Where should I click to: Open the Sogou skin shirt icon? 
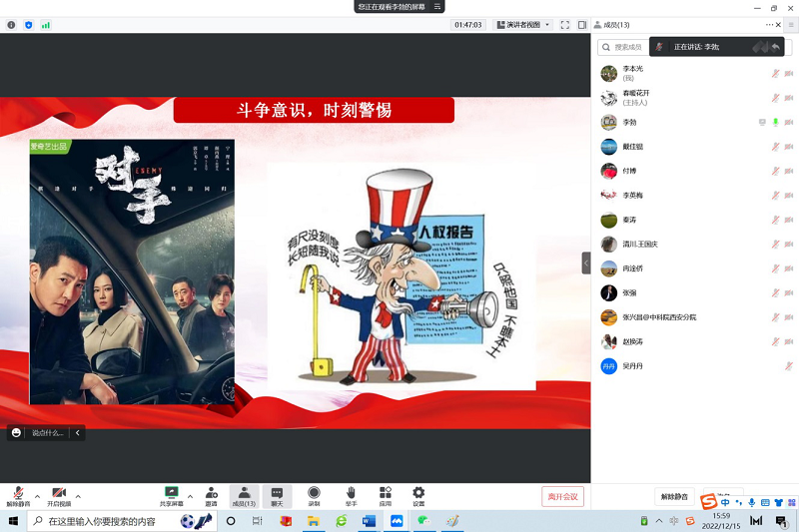click(x=778, y=502)
